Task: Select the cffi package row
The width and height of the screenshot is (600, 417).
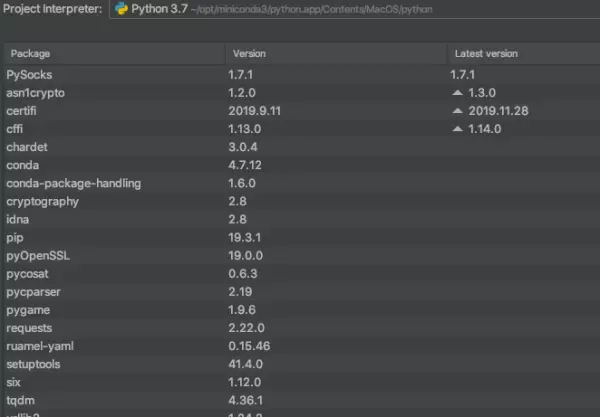Action: [302, 129]
